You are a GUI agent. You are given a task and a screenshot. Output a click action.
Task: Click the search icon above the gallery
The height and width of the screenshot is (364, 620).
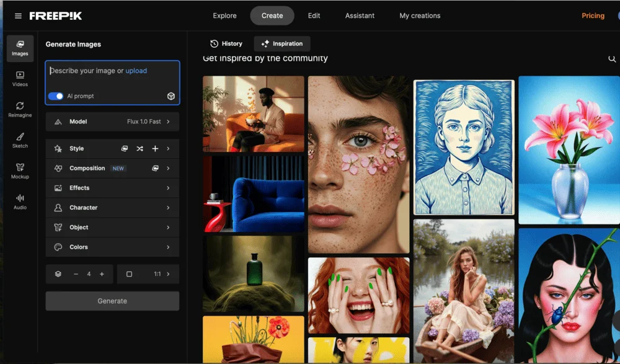612,59
